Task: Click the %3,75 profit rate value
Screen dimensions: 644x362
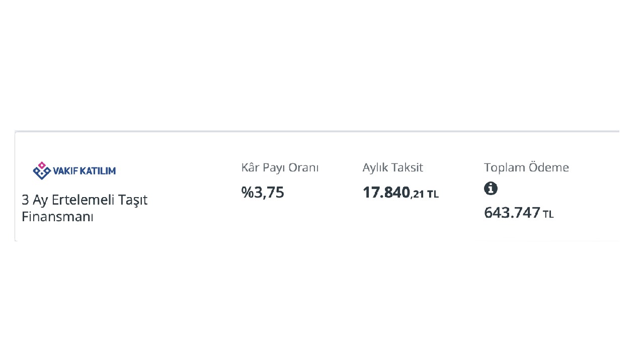Action: point(263,192)
